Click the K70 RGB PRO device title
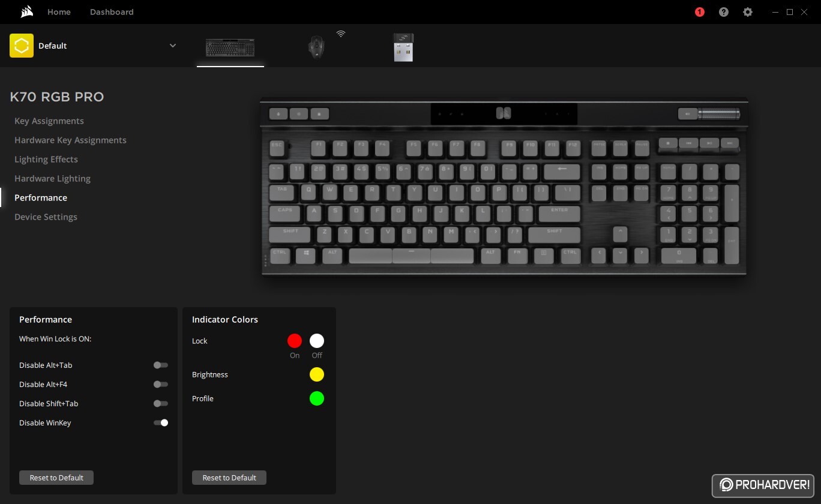Viewport: 821px width, 504px height. click(57, 97)
